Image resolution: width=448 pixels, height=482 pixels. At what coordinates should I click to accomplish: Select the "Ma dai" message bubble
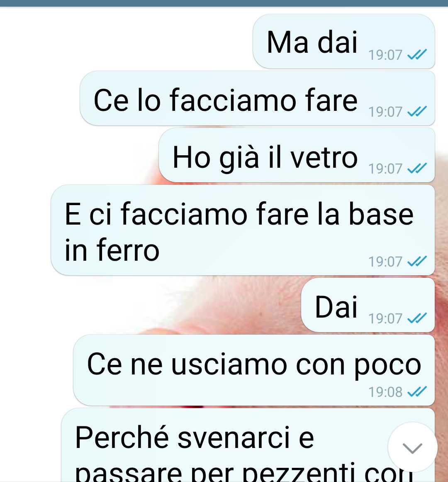[x=343, y=41]
